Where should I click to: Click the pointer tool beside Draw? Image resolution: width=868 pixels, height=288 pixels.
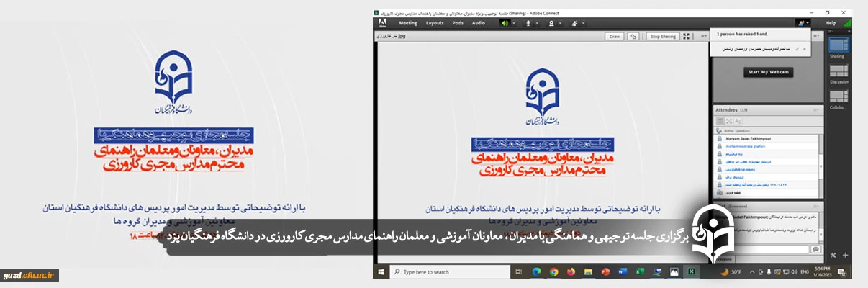(x=633, y=36)
